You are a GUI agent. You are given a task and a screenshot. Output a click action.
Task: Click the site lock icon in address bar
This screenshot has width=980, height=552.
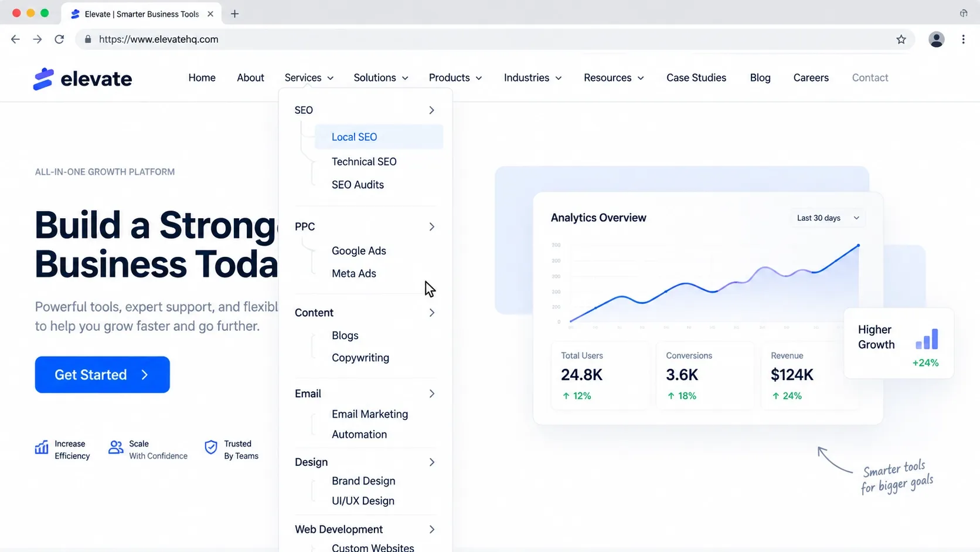(x=88, y=39)
